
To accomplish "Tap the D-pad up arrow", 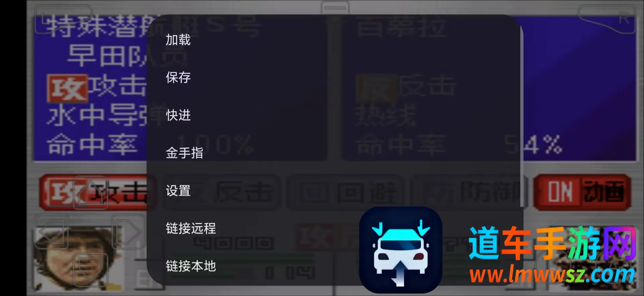I will (91, 193).
